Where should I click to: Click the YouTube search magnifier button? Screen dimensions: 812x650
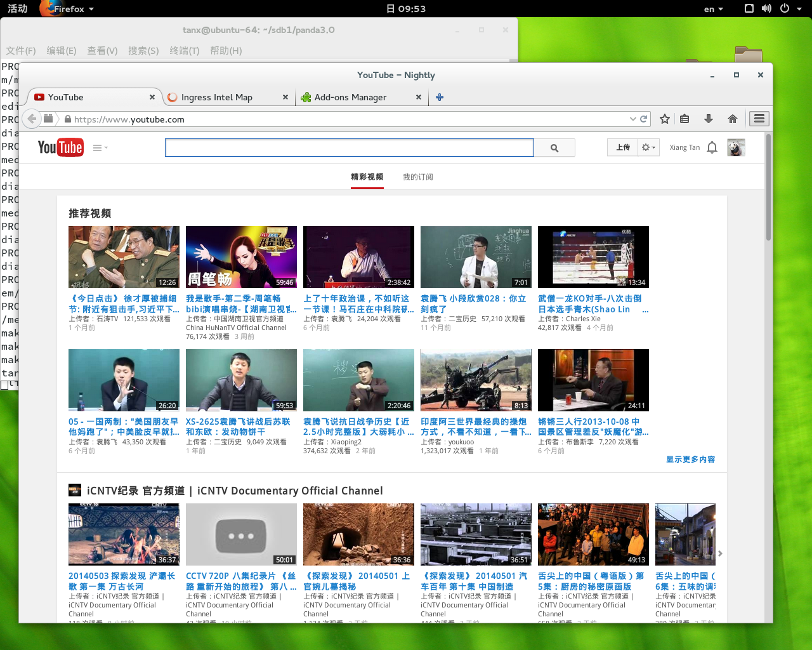coord(554,148)
